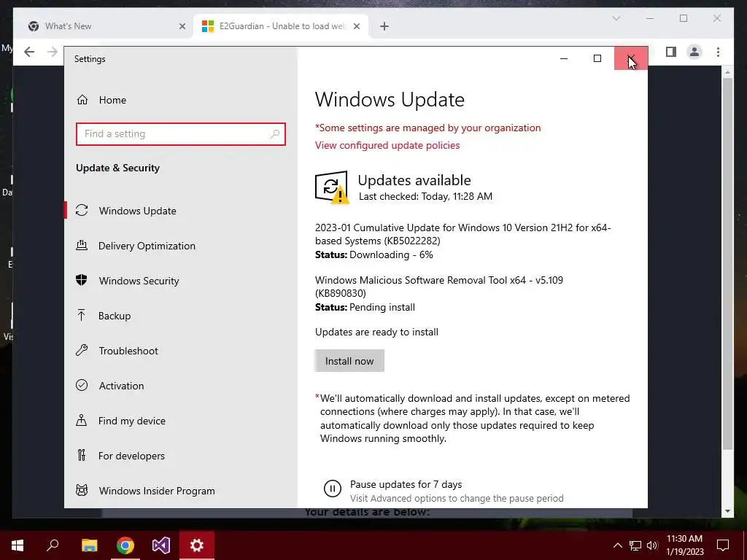Open View configured update policies link
The height and width of the screenshot is (560, 747).
387,145
